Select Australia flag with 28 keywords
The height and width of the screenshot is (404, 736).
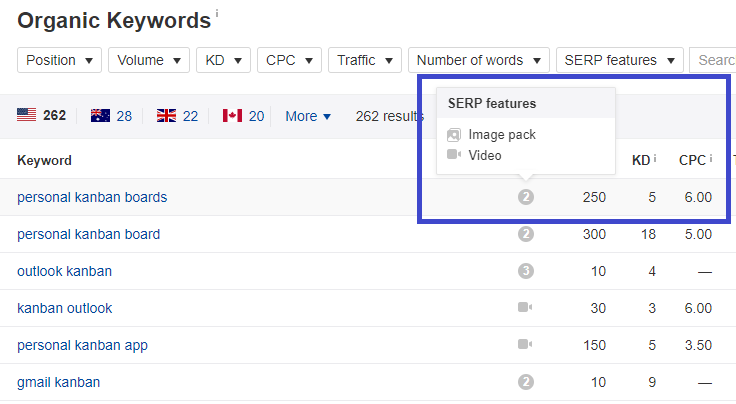(111, 116)
